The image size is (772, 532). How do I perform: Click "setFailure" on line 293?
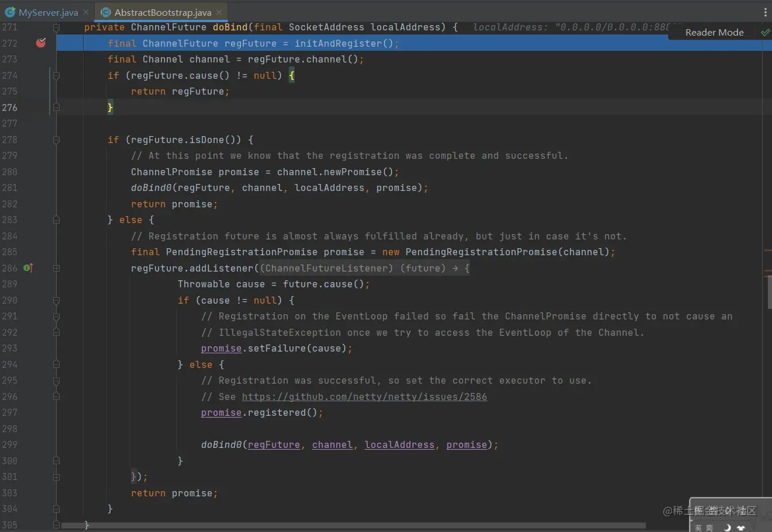[x=276, y=349]
